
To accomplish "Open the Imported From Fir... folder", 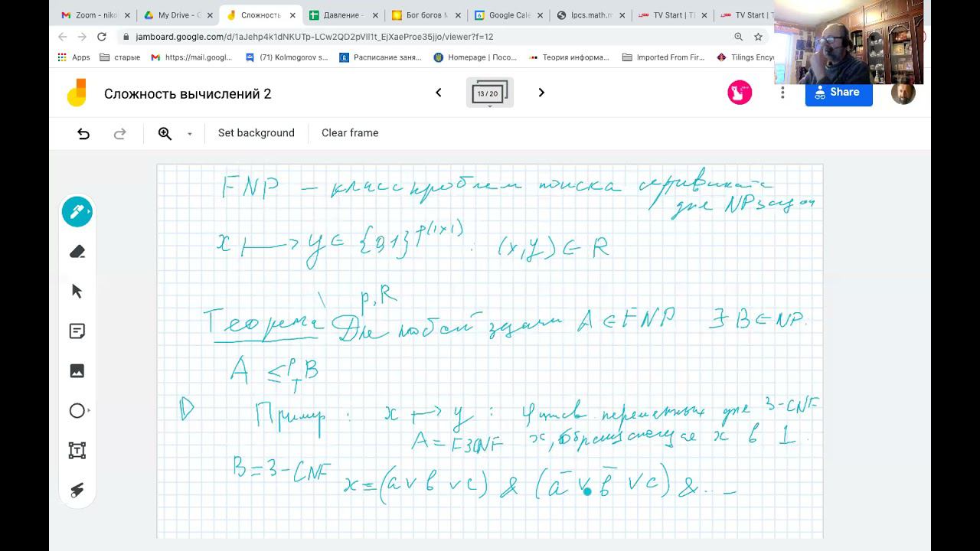I will click(x=664, y=57).
